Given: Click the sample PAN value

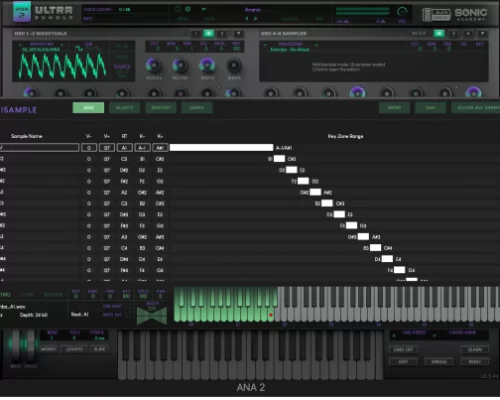Looking at the screenshot, I should point(160,296).
